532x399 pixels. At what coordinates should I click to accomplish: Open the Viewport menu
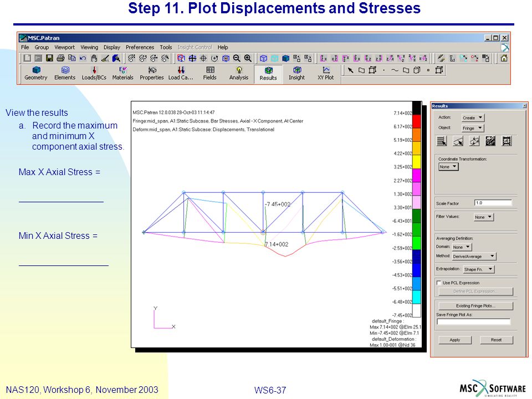64,47
